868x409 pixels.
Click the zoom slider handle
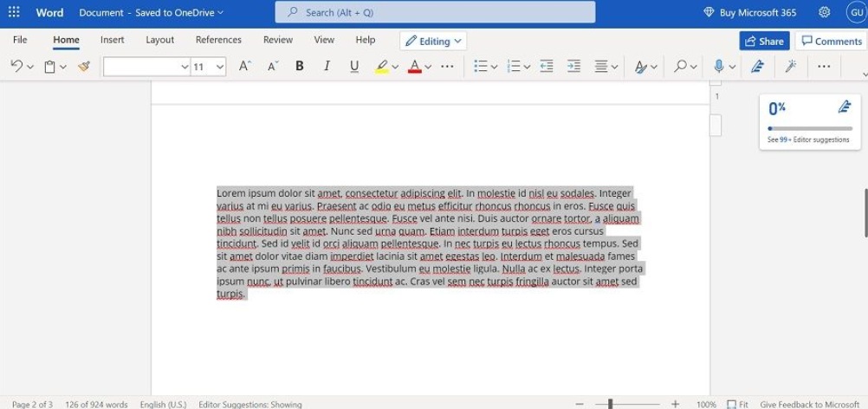(611, 404)
